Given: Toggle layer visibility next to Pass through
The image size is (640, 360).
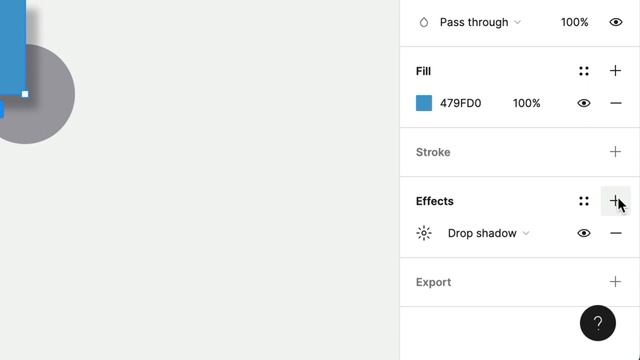Looking at the screenshot, I should (x=616, y=22).
